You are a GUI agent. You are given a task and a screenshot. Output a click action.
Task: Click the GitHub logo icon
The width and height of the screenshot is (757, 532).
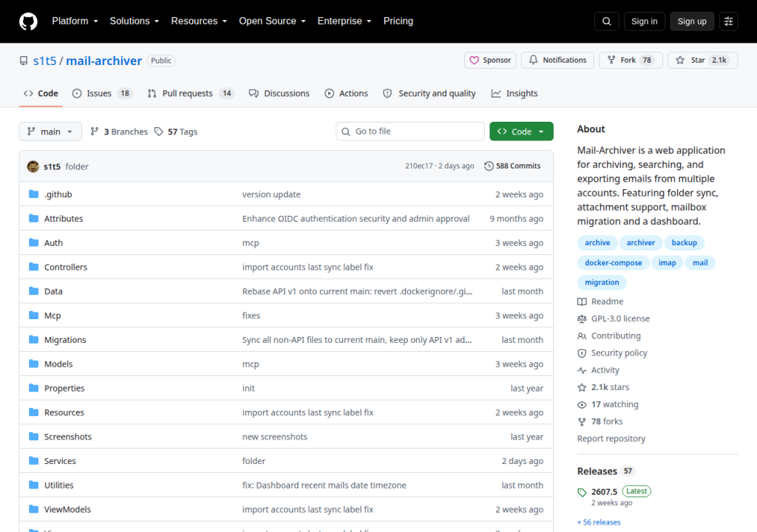(28, 21)
